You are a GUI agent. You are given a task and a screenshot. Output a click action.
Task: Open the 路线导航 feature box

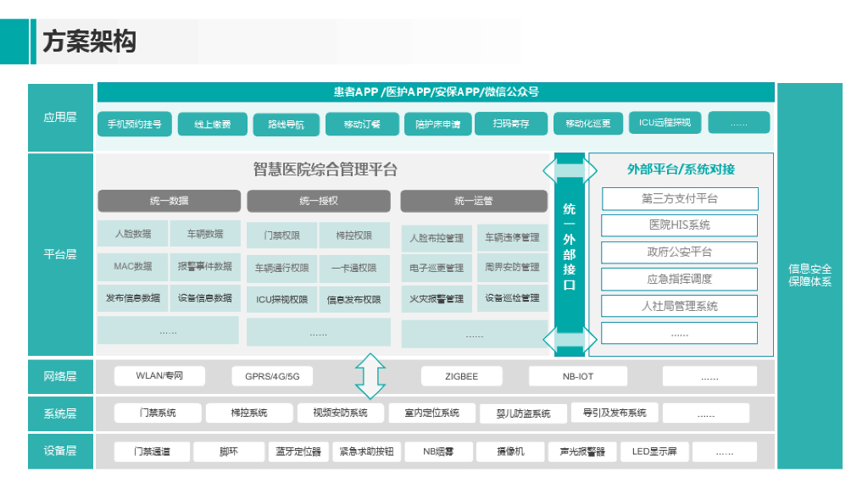[x=286, y=125]
